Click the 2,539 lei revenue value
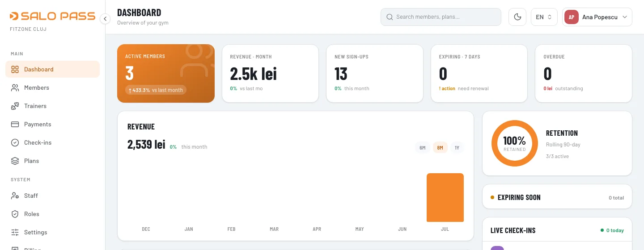Image resolution: width=644 pixels, height=250 pixels. [x=146, y=145]
